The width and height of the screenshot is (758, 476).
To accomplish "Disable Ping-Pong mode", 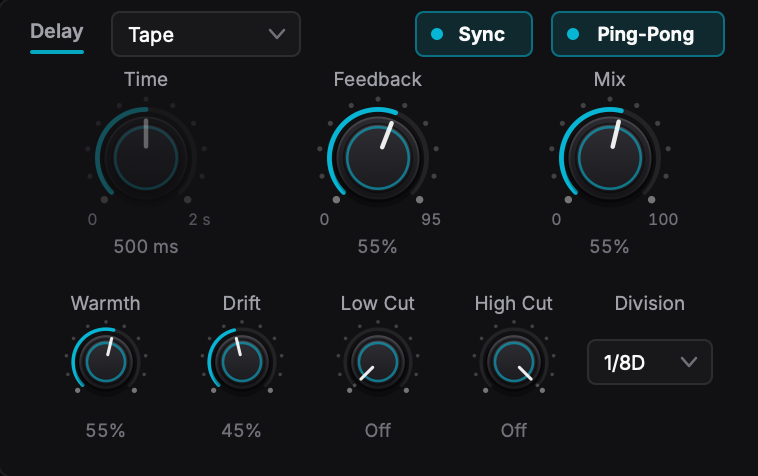I will [638, 34].
